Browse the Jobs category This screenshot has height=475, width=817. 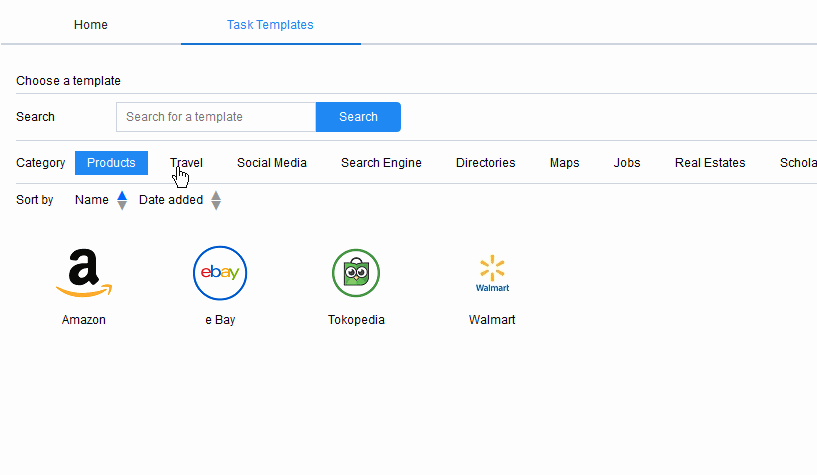[x=627, y=163]
